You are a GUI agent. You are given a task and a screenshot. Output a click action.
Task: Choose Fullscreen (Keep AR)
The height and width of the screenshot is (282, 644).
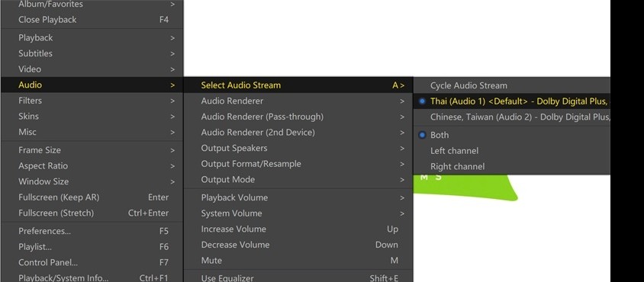(92, 197)
